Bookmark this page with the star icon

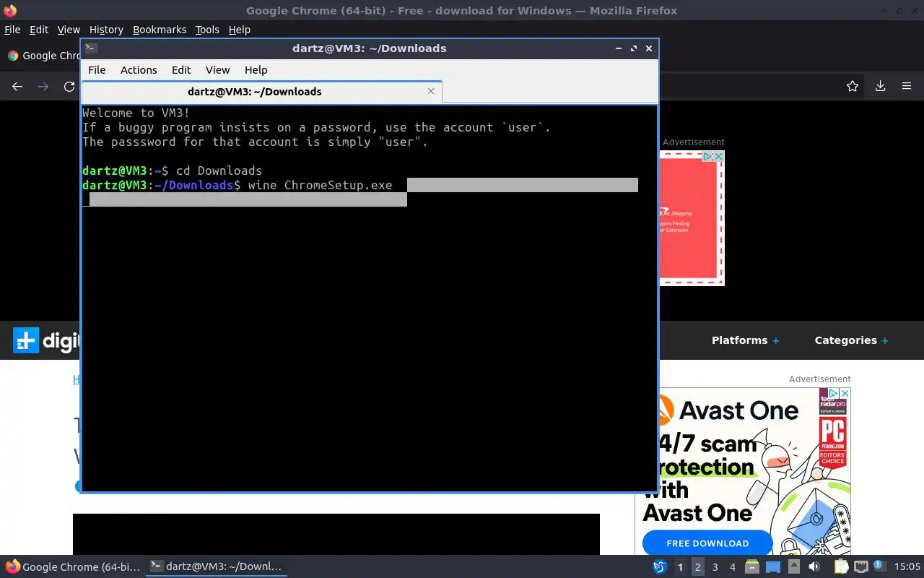[x=853, y=87]
